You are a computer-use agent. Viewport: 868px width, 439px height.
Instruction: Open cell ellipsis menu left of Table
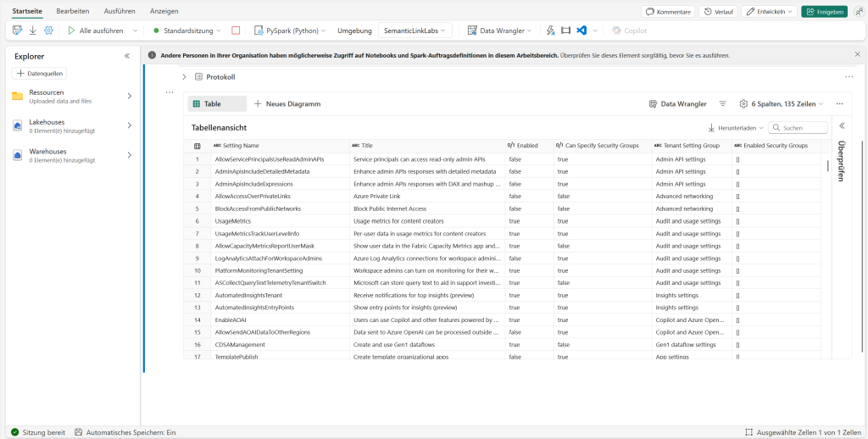click(170, 92)
